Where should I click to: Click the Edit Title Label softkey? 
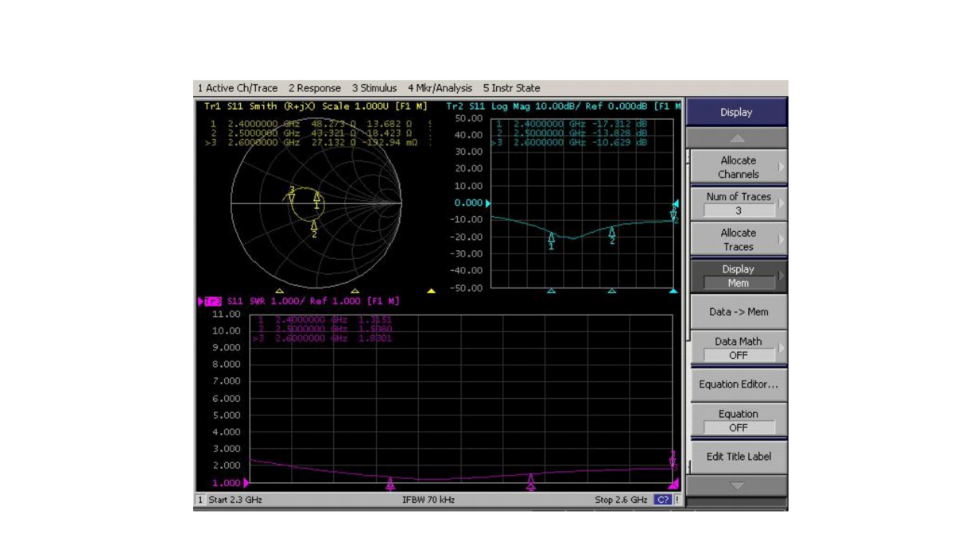738,457
